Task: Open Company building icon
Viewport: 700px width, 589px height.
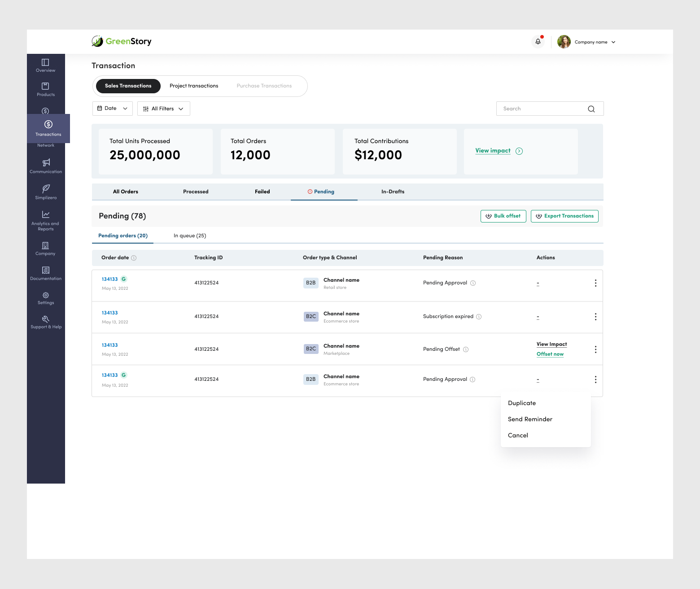Action: [x=45, y=245]
